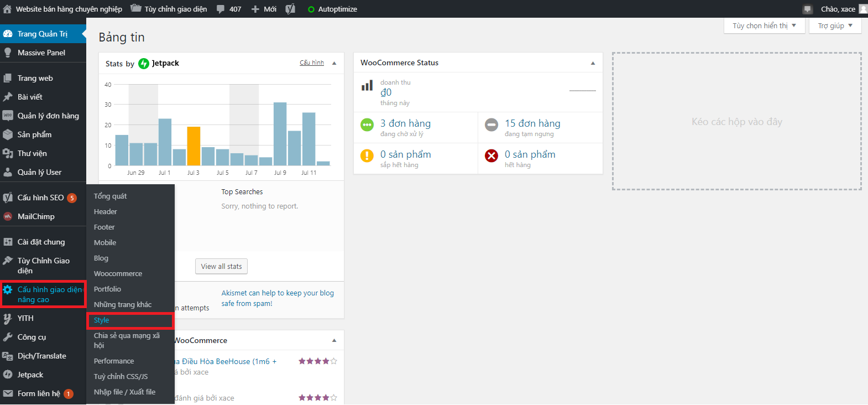Click the yellow low stock warning icon
The width and height of the screenshot is (868, 405).
pos(367,156)
